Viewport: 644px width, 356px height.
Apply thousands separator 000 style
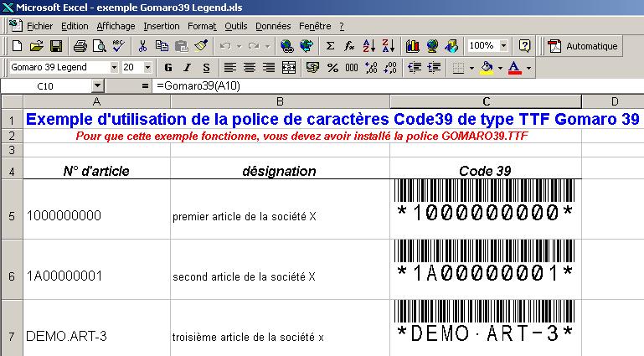(352, 67)
